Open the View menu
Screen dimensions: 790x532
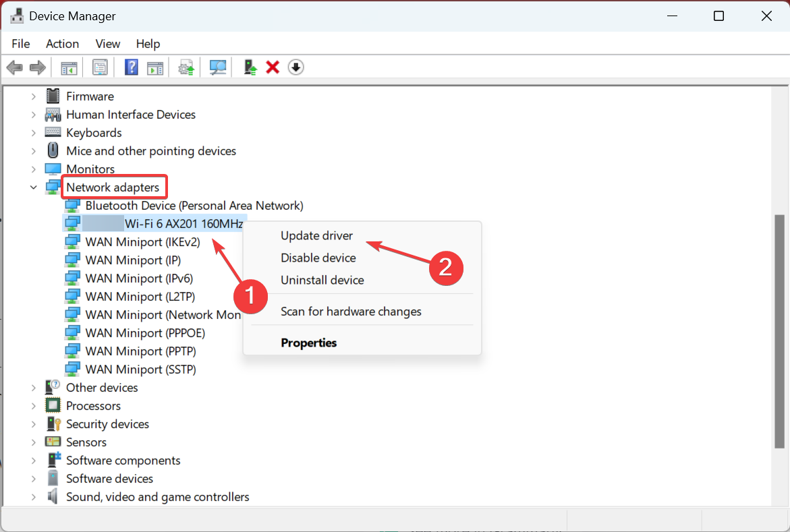(107, 44)
